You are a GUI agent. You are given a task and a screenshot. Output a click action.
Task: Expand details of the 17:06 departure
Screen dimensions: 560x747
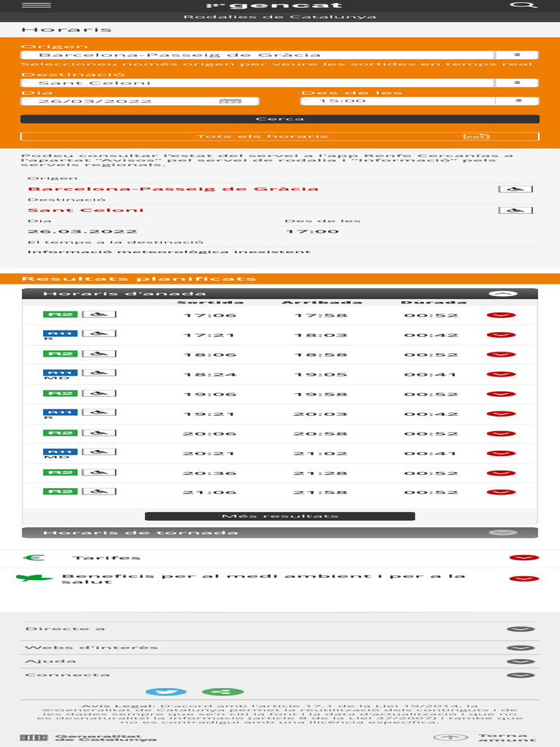[501, 315]
